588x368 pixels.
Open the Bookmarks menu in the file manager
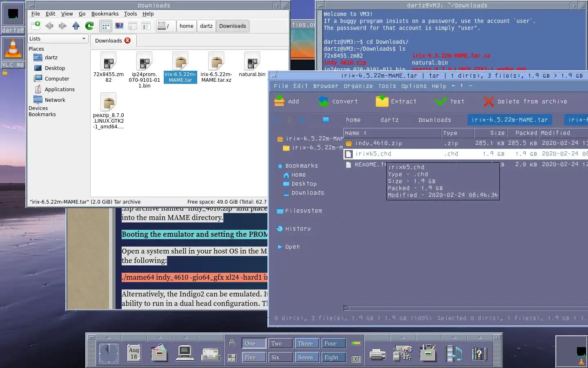(105, 13)
